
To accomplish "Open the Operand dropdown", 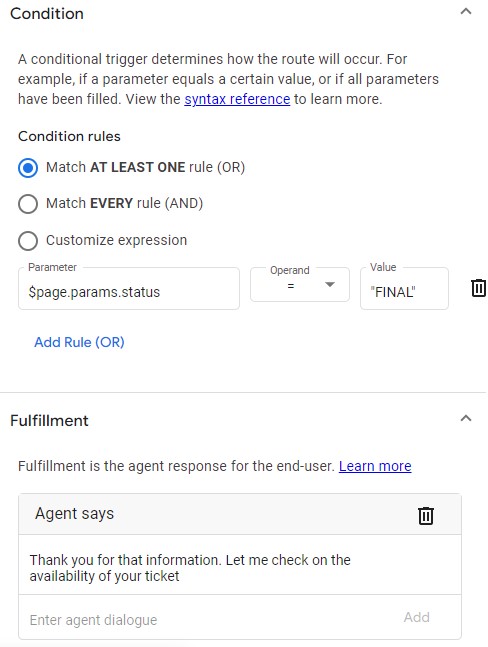I will coord(300,285).
